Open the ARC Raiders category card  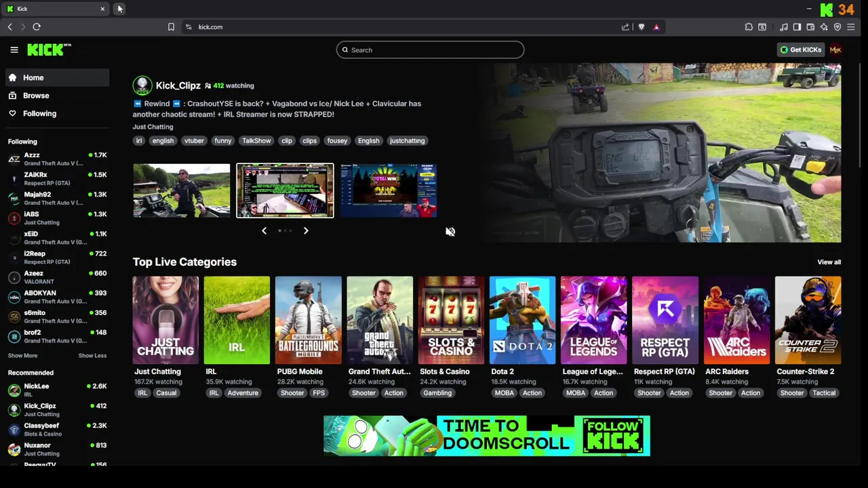coord(736,320)
